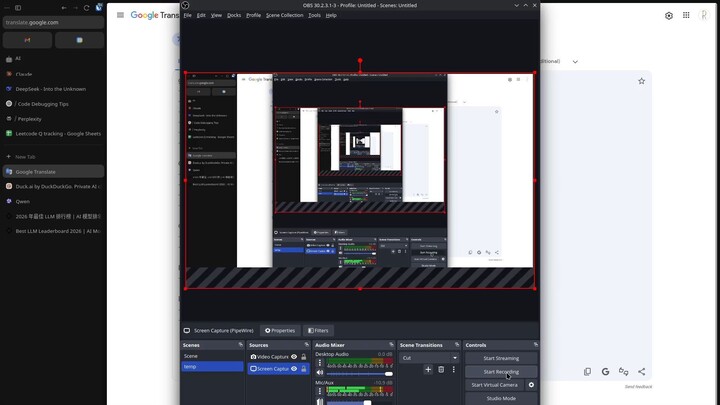The width and height of the screenshot is (720, 405).
Task: Expand the target language chevron in Translate
Action: [x=575, y=62]
